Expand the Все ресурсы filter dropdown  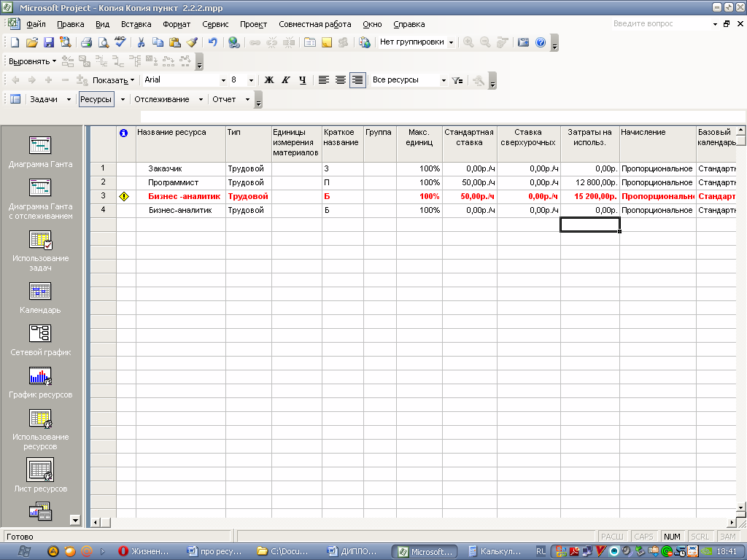pyautogui.click(x=444, y=80)
